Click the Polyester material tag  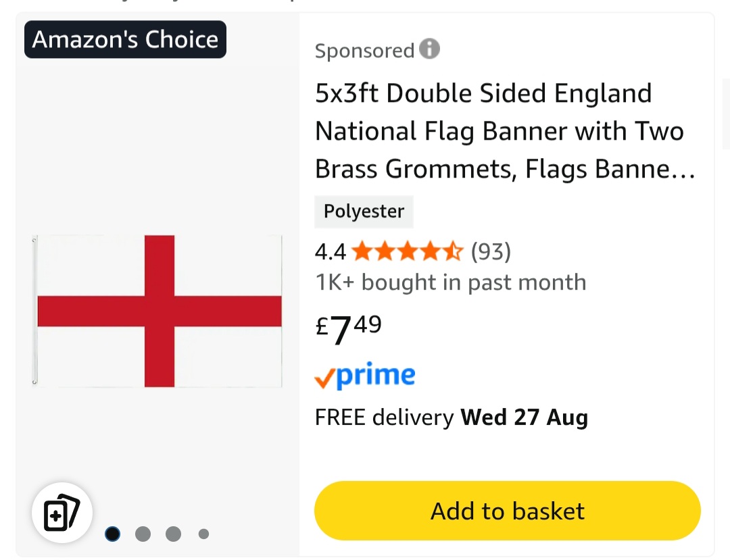pos(364,211)
